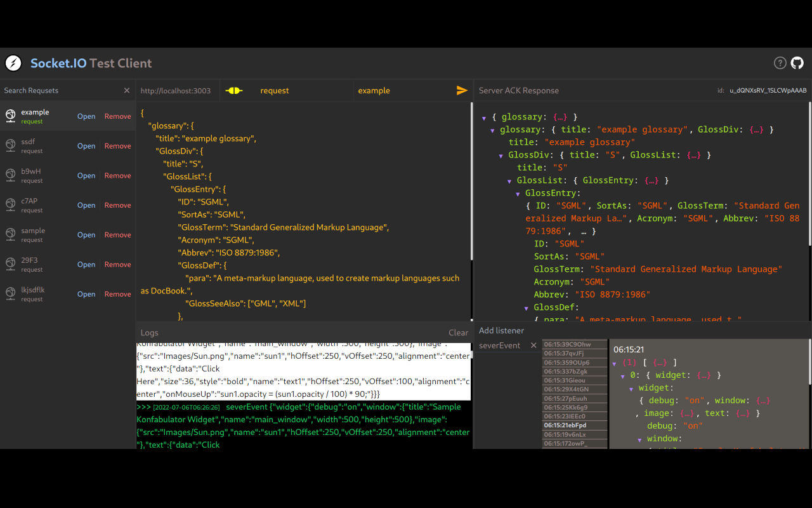Open the GitHub icon in the header
This screenshot has width=812, height=508.
797,63
